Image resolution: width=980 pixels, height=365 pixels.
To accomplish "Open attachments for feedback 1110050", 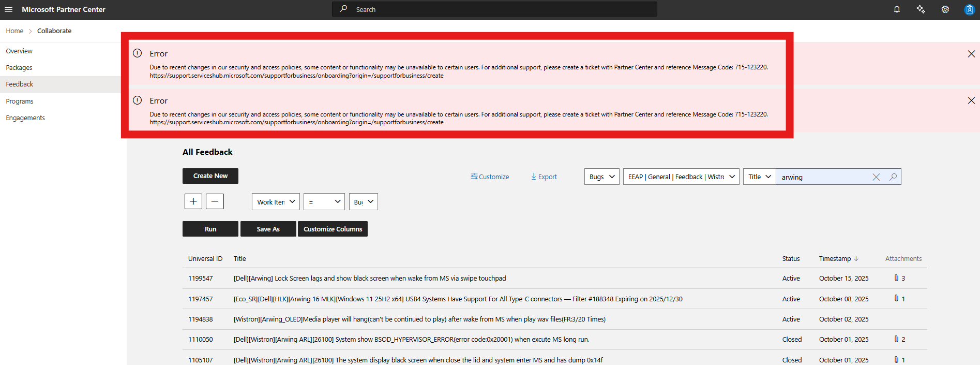I will pos(899,339).
